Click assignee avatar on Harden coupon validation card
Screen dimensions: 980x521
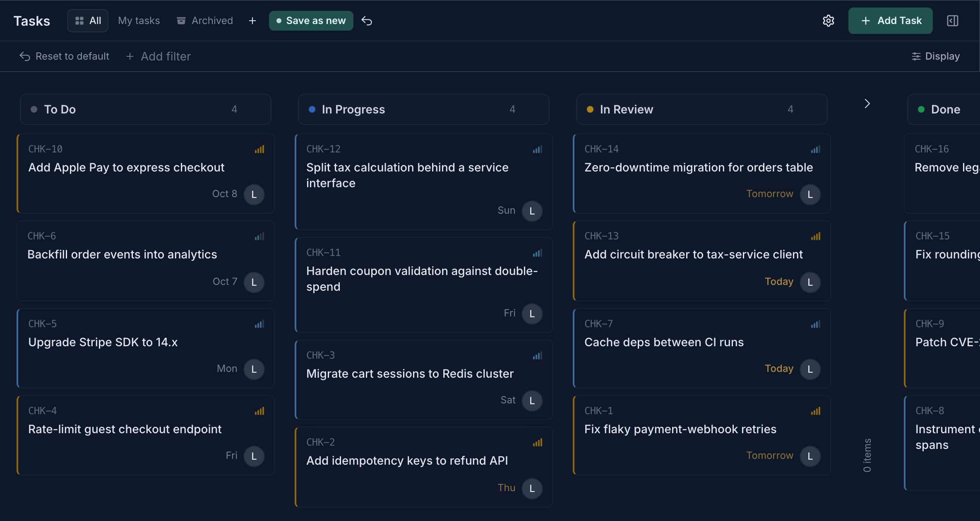pos(532,314)
